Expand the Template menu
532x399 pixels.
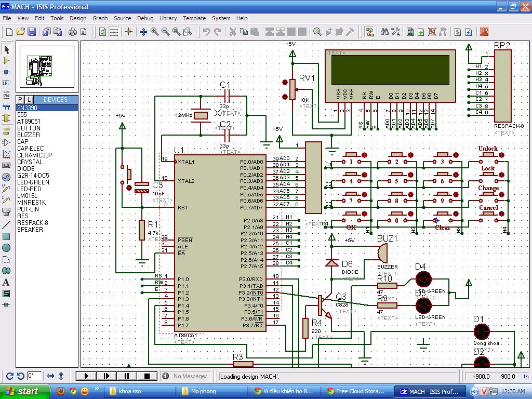(194, 18)
